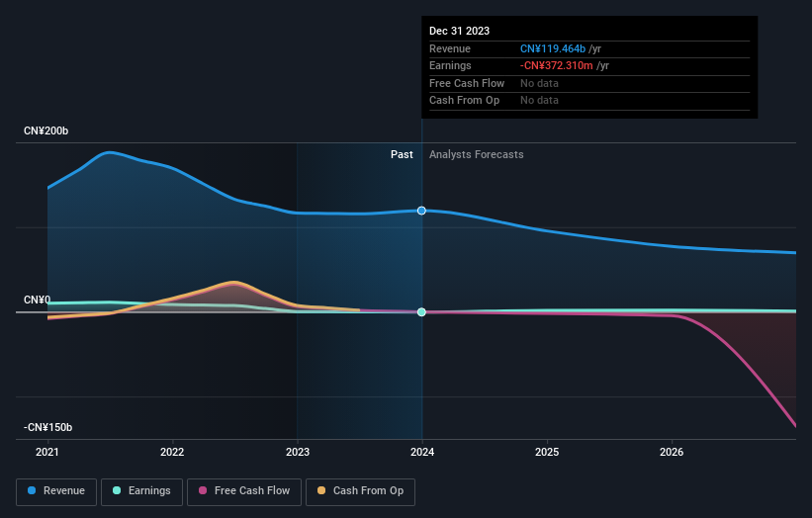This screenshot has height=518, width=812.
Task: Select the revenue data point marker at 2024
Action: 421,211
